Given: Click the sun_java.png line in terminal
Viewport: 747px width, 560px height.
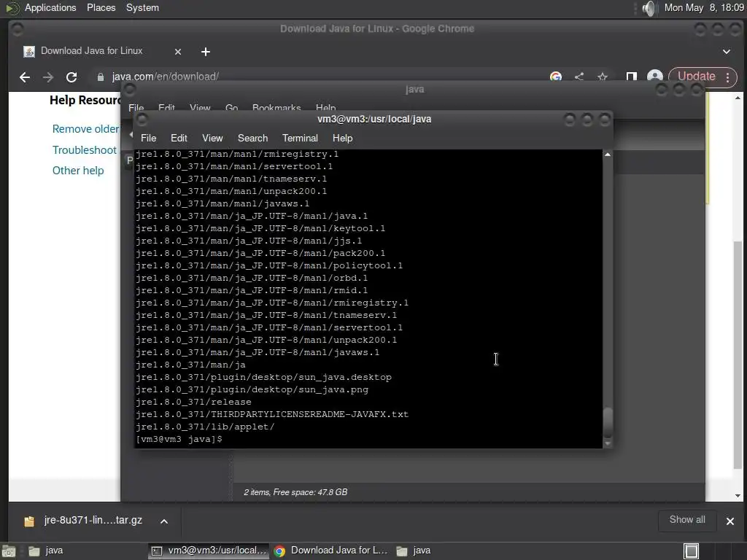Looking at the screenshot, I should coord(252,389).
